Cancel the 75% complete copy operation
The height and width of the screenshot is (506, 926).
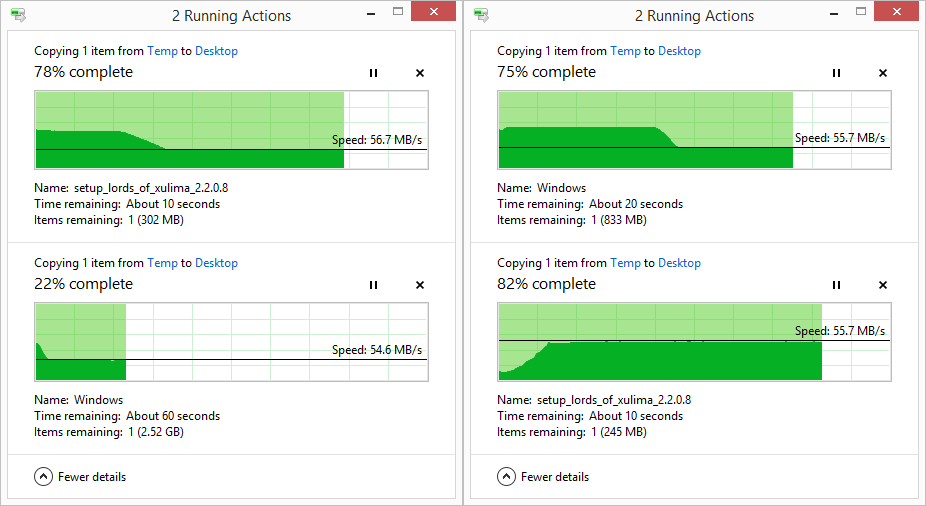point(883,73)
